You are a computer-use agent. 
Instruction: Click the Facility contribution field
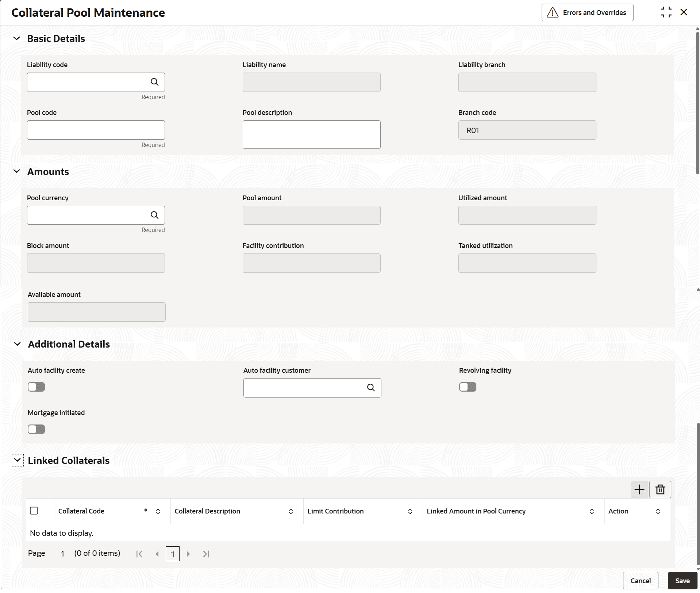pos(312,263)
